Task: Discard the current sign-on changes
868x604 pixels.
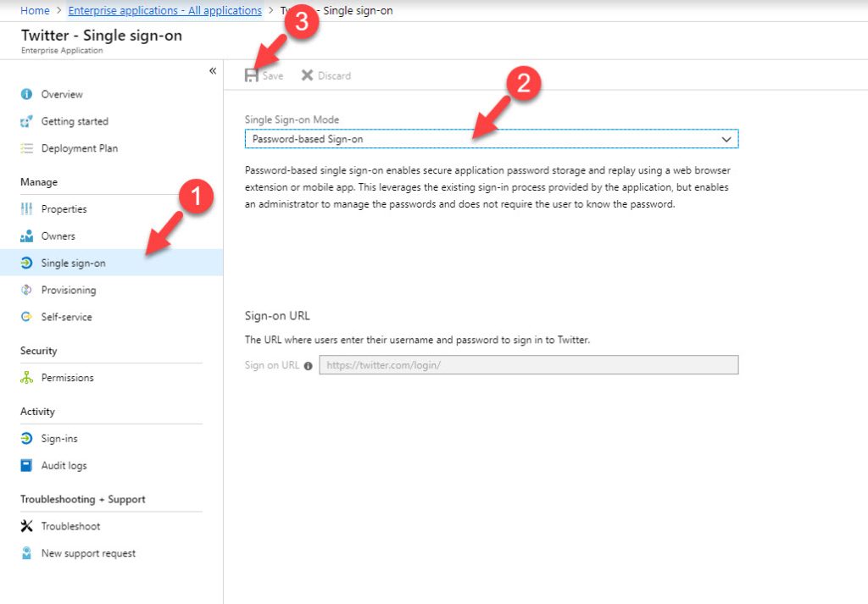Action: [x=326, y=75]
